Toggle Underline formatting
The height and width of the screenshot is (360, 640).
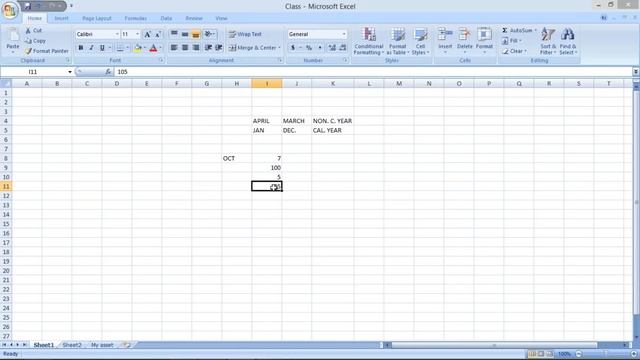(x=102, y=48)
